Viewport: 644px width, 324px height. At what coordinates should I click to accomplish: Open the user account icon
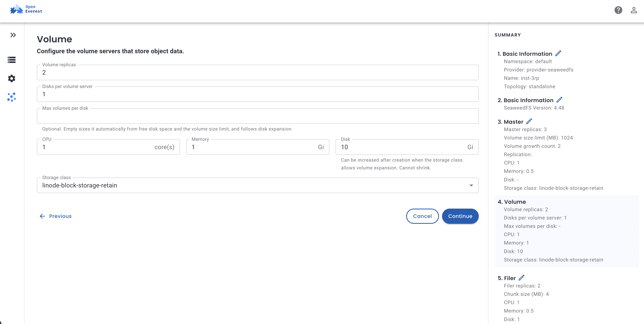point(634,10)
